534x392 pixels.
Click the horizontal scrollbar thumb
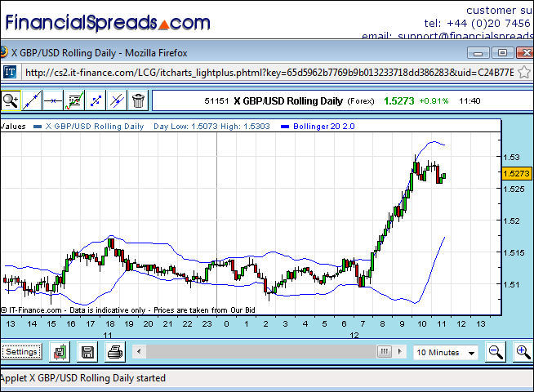[x=384, y=351]
